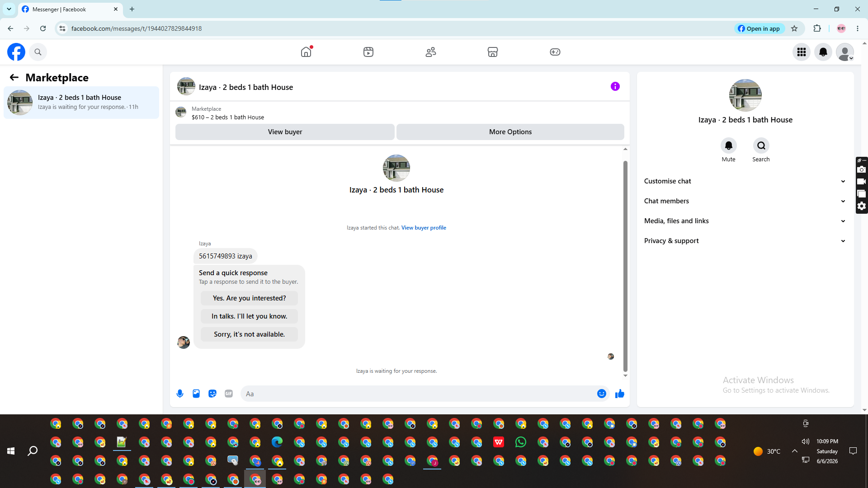
Task: Open the Facebook menu grid icon
Action: pyautogui.click(x=802, y=52)
